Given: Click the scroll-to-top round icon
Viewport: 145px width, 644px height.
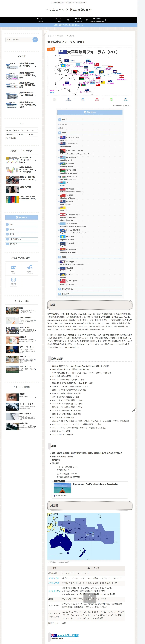Looking at the screenshot, I should (x=134, y=410).
